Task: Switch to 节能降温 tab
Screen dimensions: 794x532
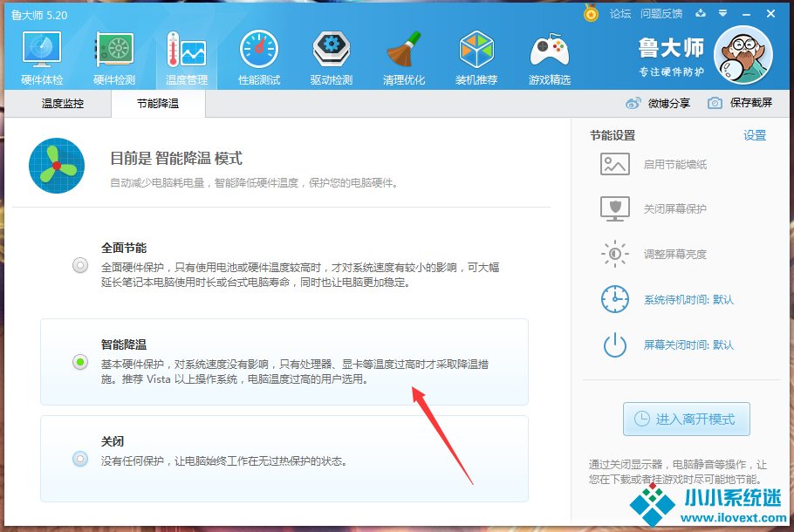Action: point(157,103)
